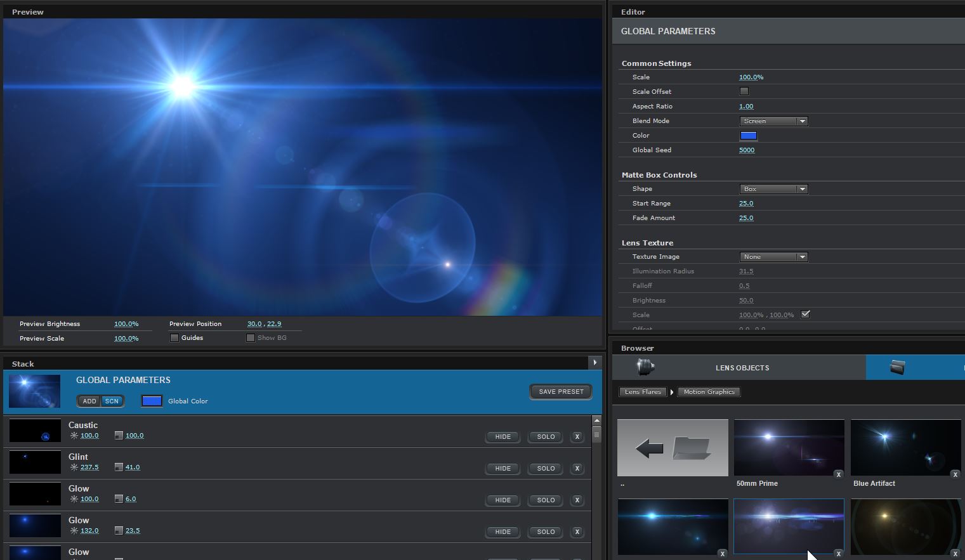Open the Texture Image dropdown

773,257
